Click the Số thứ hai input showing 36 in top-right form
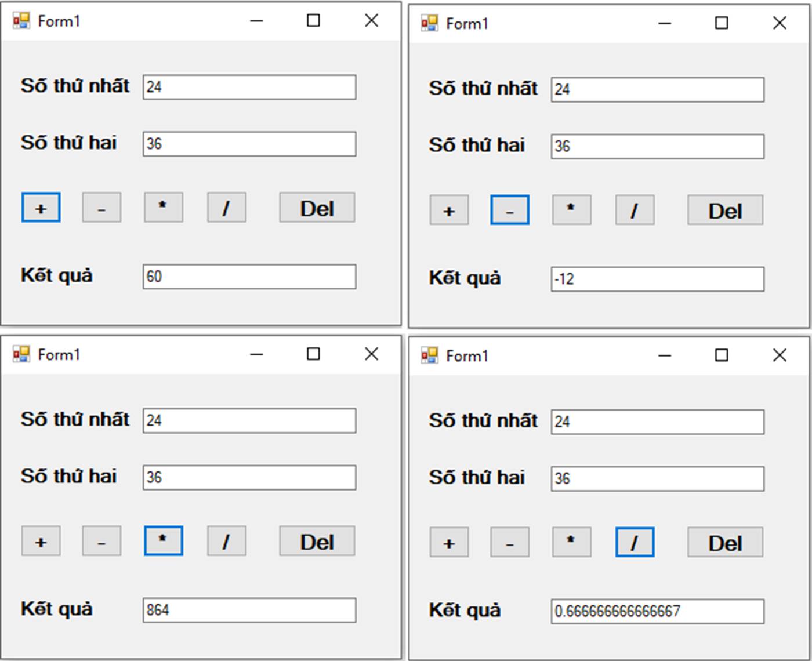The width and height of the screenshot is (812, 661). [x=657, y=146]
